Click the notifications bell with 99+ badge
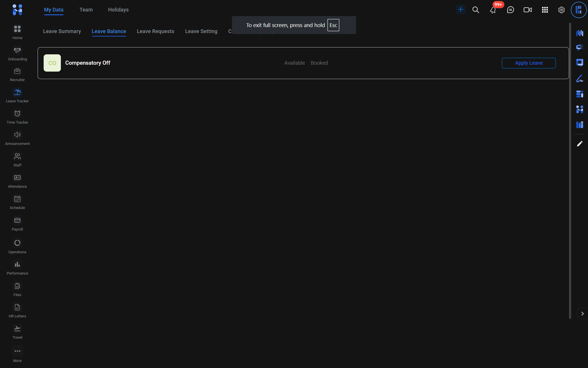The width and height of the screenshot is (588, 368). click(x=493, y=10)
